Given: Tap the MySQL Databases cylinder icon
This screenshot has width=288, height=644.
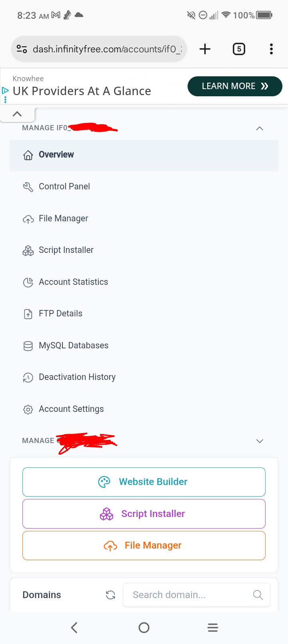Looking at the screenshot, I should tap(28, 346).
